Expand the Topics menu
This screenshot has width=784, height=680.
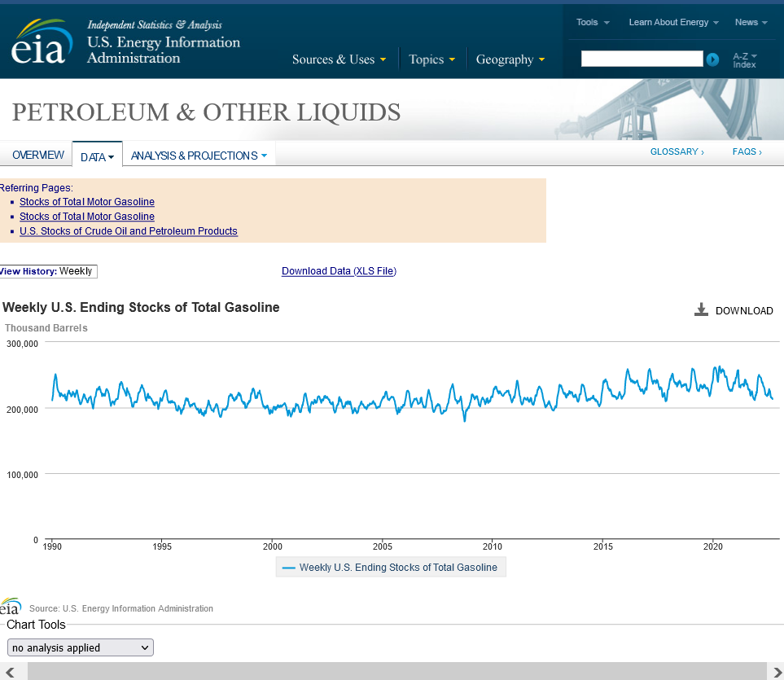432,59
